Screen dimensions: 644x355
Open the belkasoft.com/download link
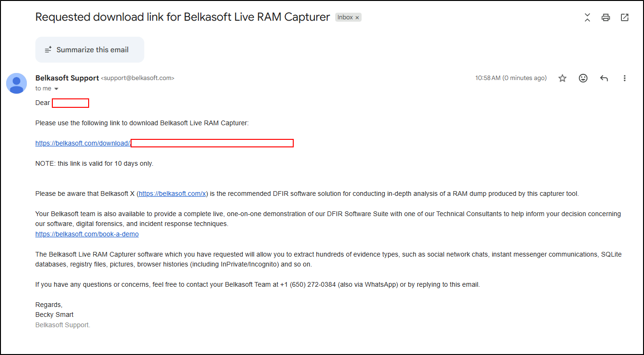coord(83,143)
